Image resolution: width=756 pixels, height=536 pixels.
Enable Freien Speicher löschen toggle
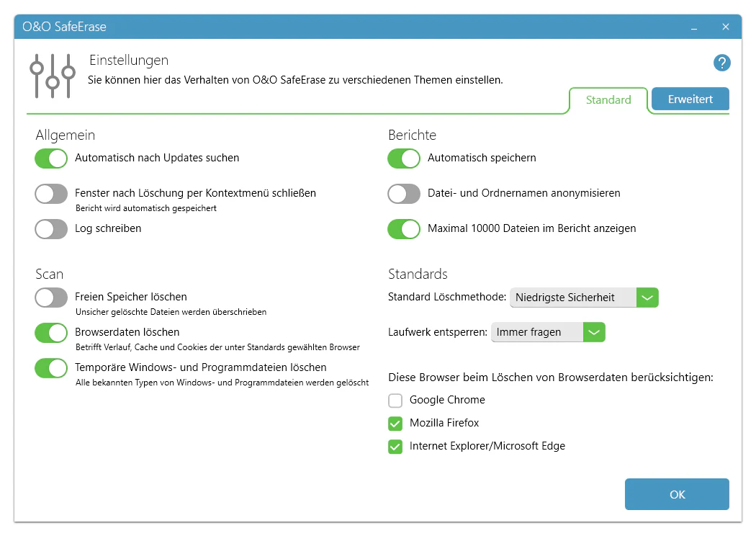(x=51, y=298)
